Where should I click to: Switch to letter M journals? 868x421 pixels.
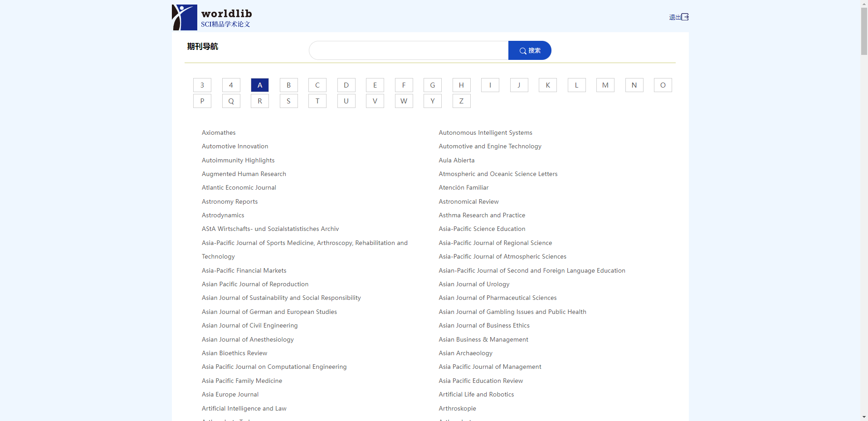pos(605,85)
